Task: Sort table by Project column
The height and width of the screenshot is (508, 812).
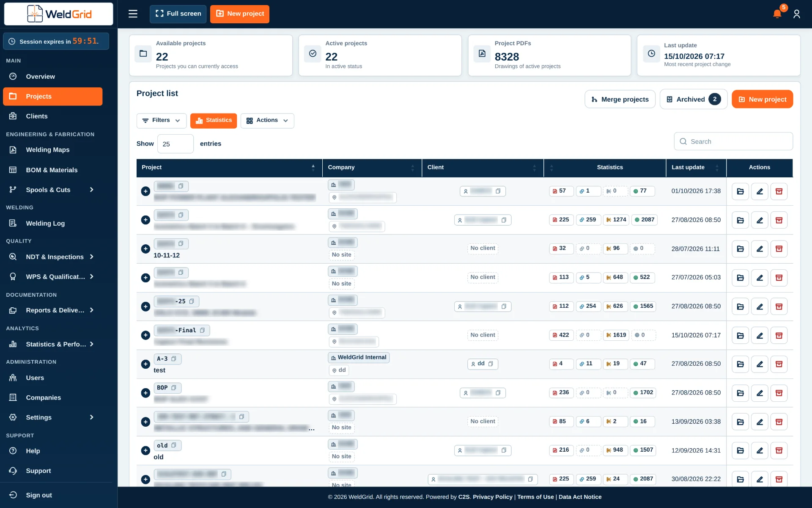Action: pyautogui.click(x=229, y=168)
